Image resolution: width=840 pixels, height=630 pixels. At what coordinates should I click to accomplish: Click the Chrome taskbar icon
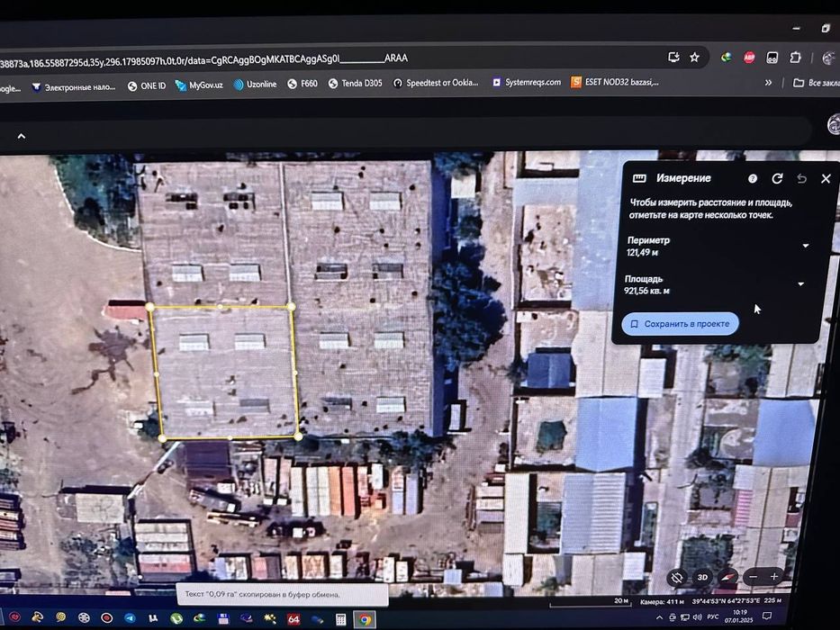coord(366,620)
